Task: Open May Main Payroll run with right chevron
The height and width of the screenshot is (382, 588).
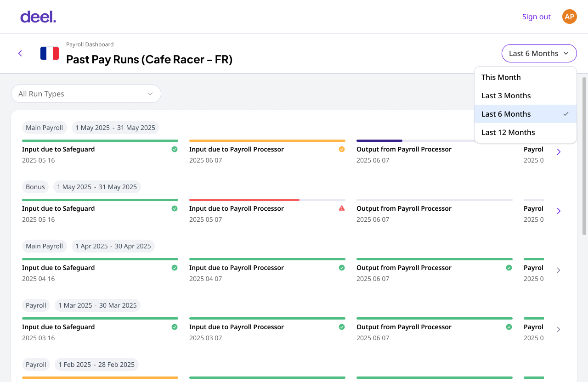Action: (559, 152)
